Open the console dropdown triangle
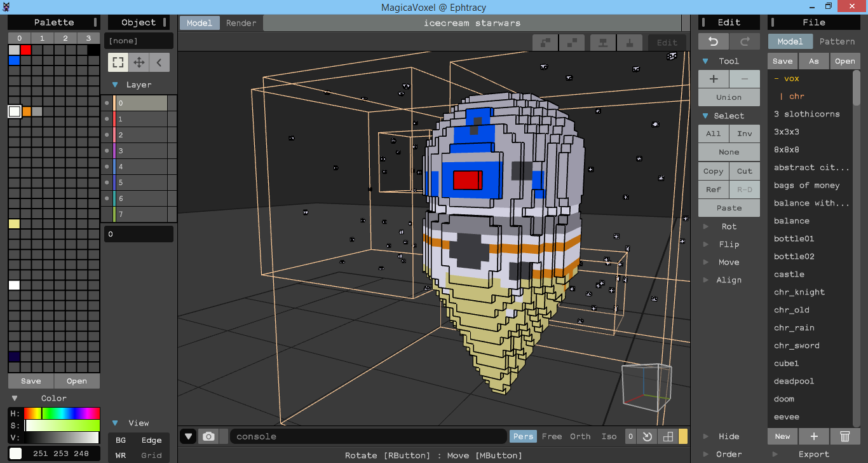This screenshot has height=463, width=868. coord(188,436)
